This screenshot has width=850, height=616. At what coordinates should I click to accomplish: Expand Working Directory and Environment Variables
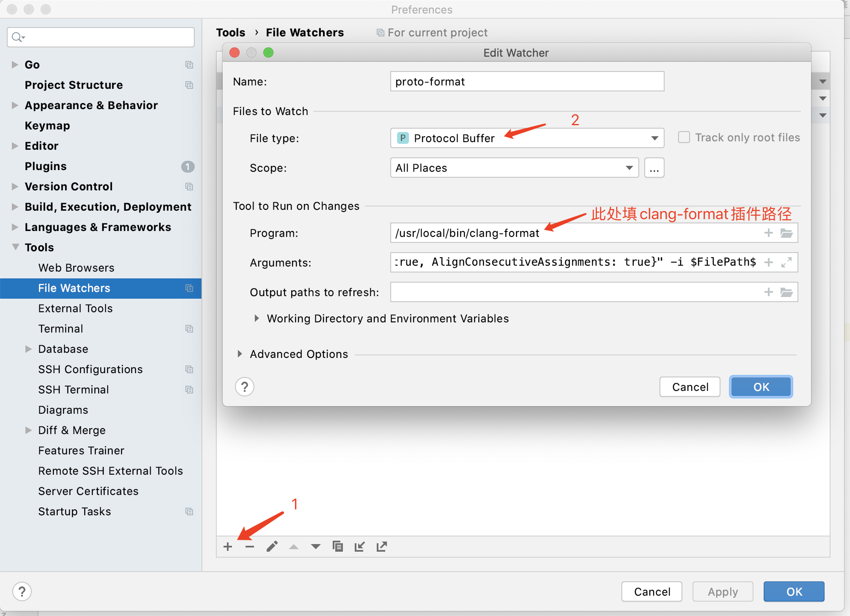click(257, 319)
